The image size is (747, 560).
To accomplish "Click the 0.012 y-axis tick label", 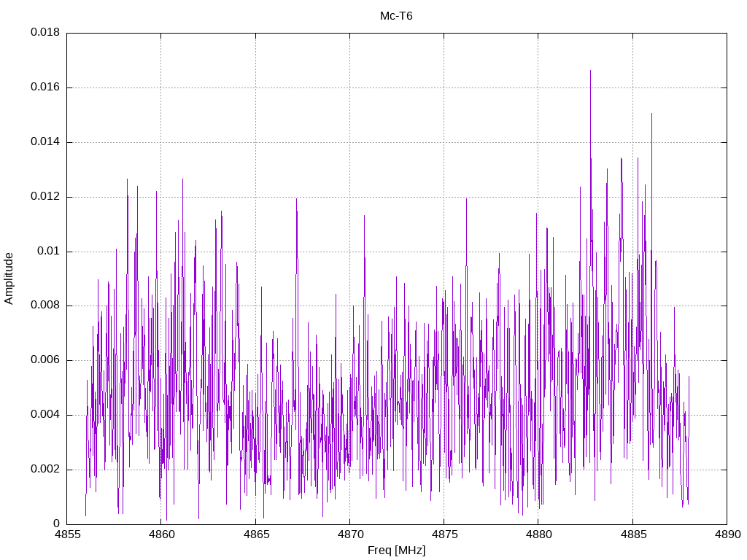I will coord(44,197).
